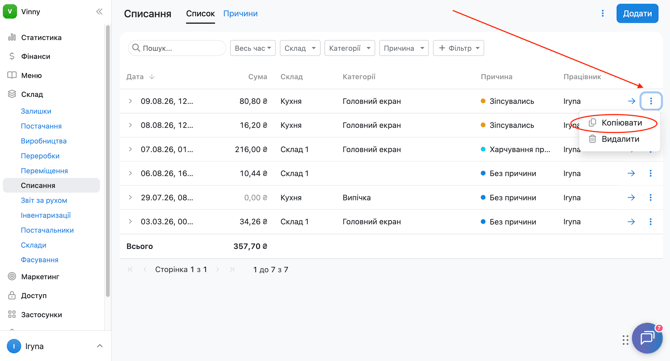This screenshot has height=361, width=670.
Task: Go to Звіт за рухом page
Action: (44, 200)
